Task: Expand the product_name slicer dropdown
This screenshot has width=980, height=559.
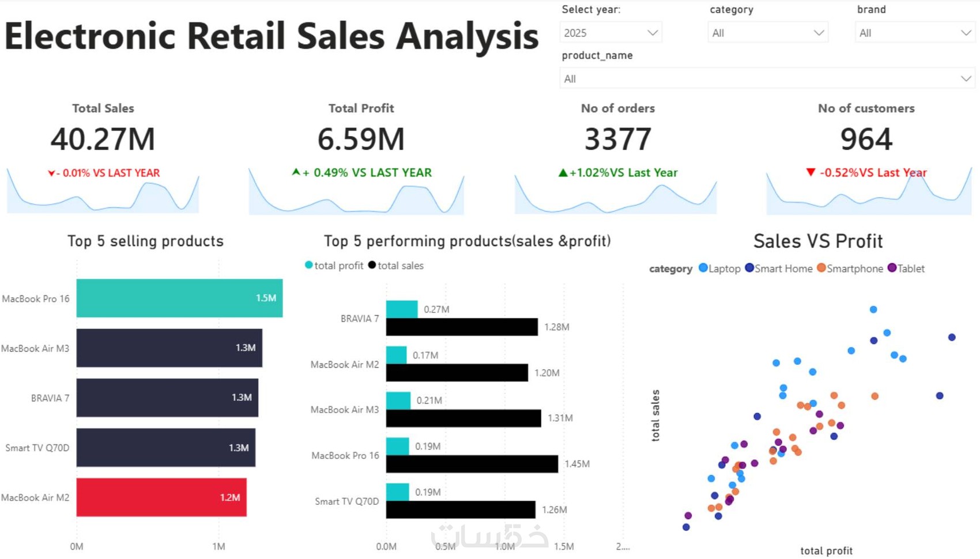Action: click(x=767, y=78)
